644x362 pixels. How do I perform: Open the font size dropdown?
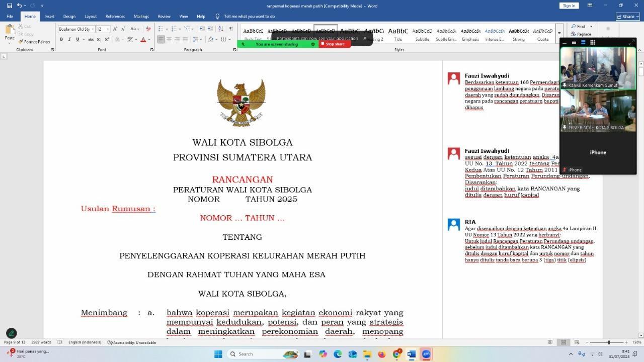tap(108, 29)
